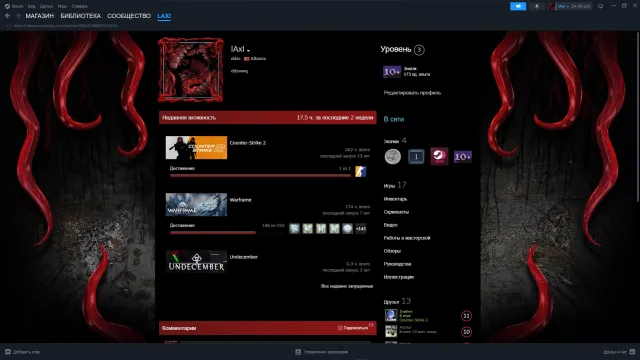This screenshot has width=640, height=360.
Task: Click the Редактировать профиль button
Action: point(412,93)
